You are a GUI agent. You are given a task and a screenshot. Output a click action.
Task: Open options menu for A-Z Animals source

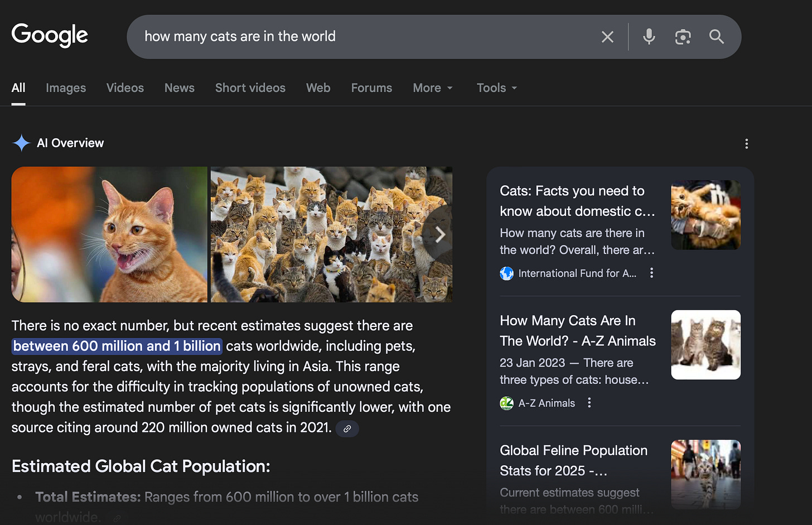click(x=589, y=403)
